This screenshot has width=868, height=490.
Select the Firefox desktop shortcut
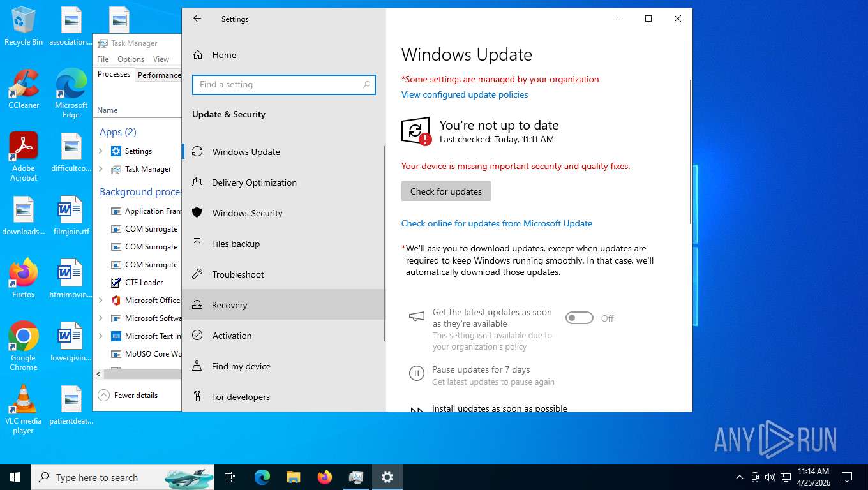click(x=24, y=279)
